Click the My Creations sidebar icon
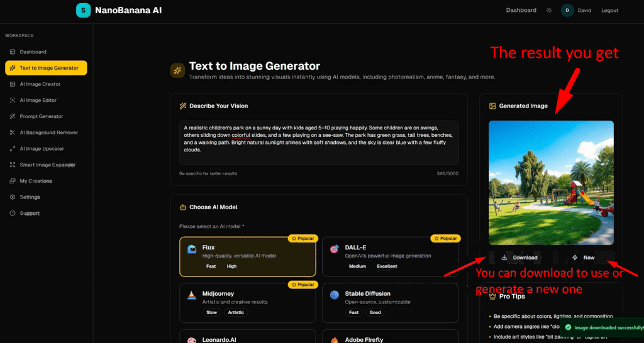644x343 pixels. pyautogui.click(x=13, y=181)
